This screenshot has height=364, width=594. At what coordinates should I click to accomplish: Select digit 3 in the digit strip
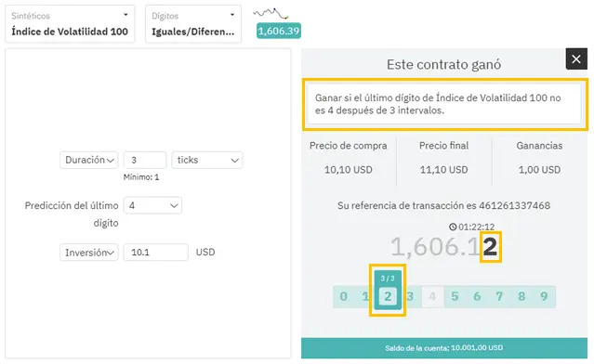(410, 296)
